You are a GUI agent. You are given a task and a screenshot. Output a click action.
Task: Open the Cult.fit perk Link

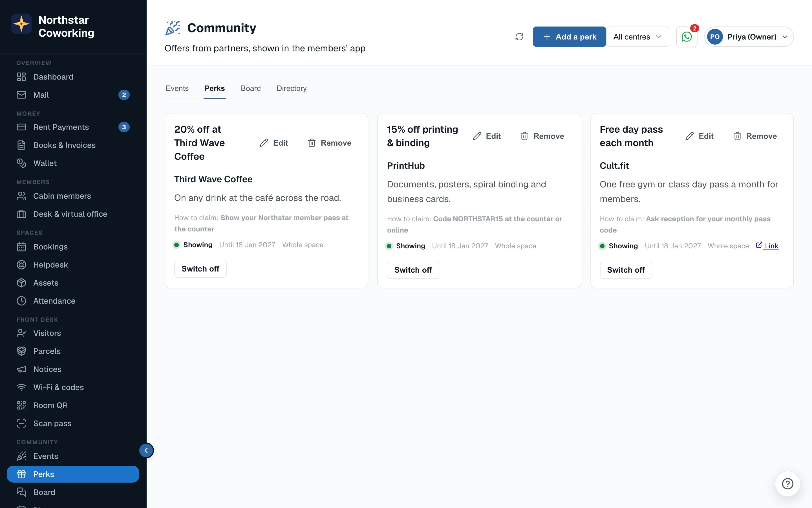coord(767,246)
